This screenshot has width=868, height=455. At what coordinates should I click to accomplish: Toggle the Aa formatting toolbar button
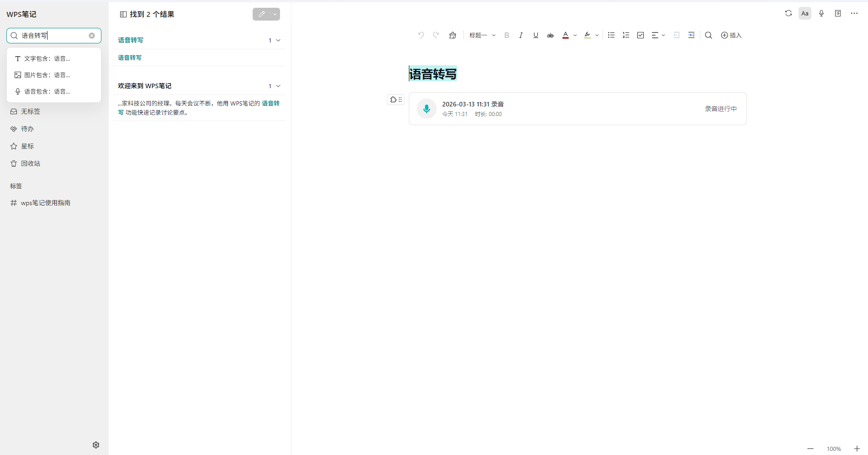(x=805, y=13)
